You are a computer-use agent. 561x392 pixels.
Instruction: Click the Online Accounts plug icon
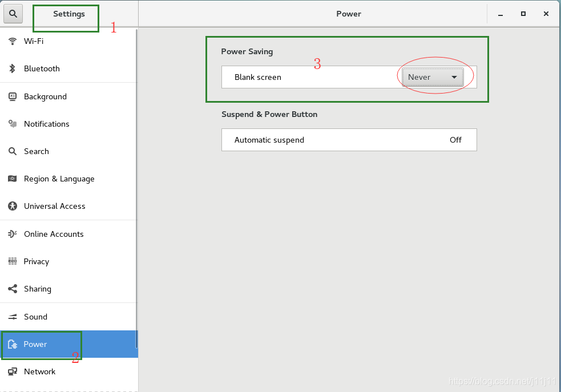[x=13, y=234]
